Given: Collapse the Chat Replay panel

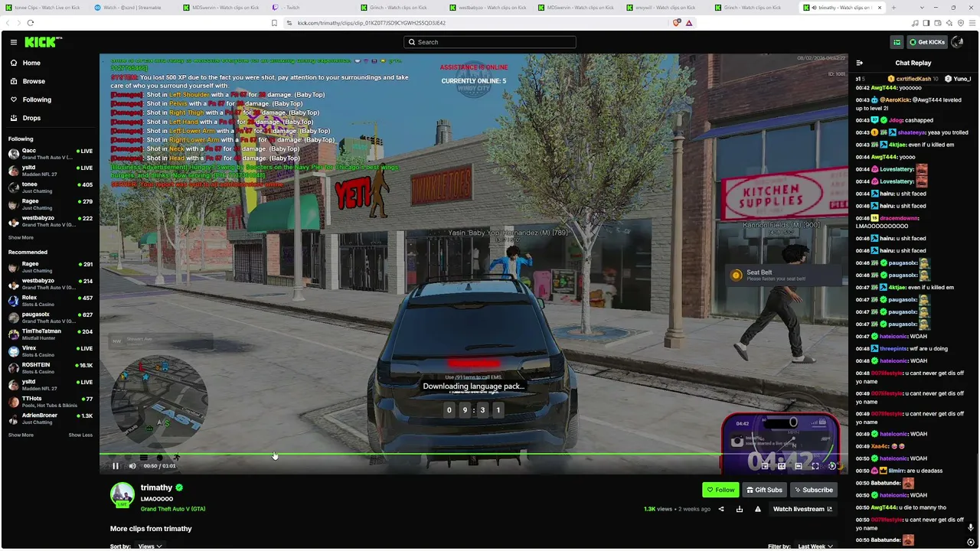Looking at the screenshot, I should point(859,63).
